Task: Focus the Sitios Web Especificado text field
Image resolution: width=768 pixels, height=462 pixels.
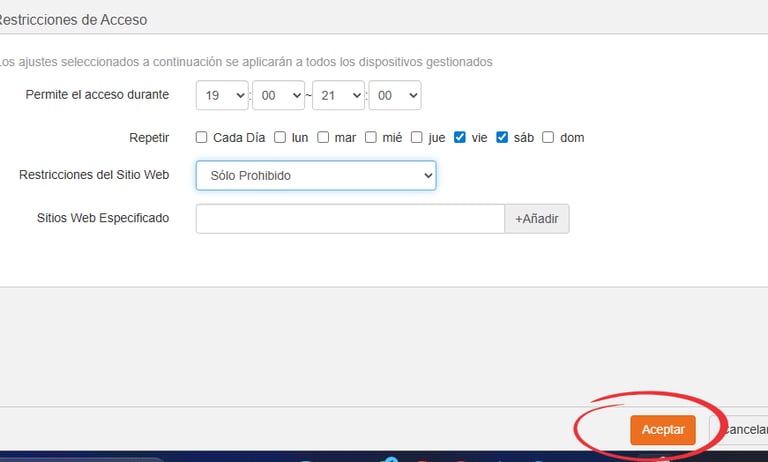Action: pos(350,219)
